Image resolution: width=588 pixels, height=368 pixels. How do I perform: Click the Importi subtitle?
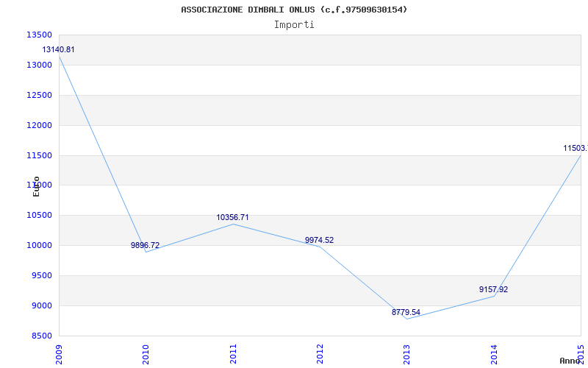294,25
